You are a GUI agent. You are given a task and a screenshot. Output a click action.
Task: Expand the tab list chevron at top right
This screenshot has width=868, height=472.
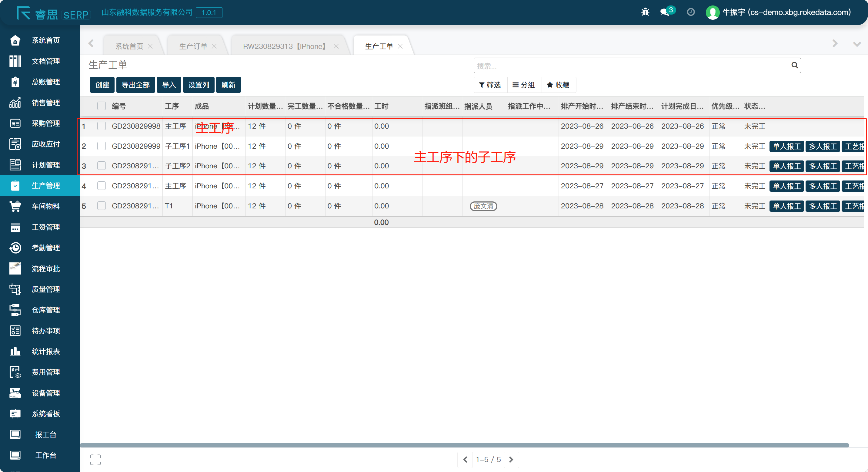pyautogui.click(x=856, y=44)
